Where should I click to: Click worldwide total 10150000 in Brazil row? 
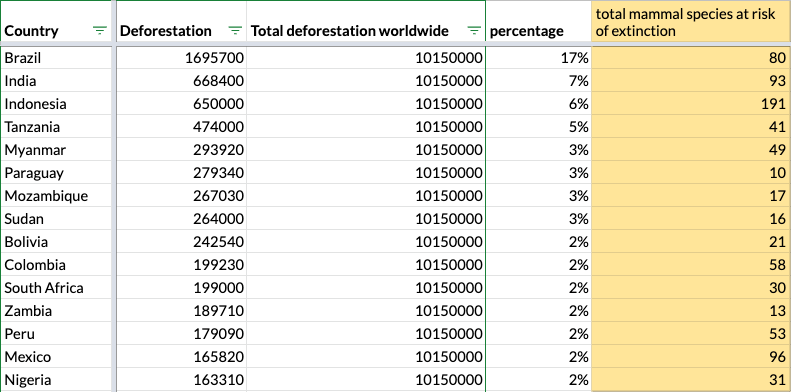click(366, 58)
